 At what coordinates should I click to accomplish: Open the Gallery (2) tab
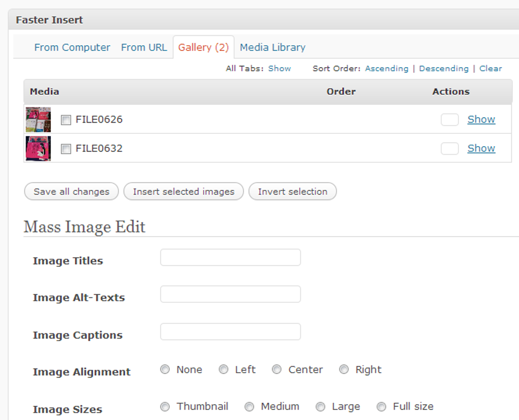(x=203, y=47)
